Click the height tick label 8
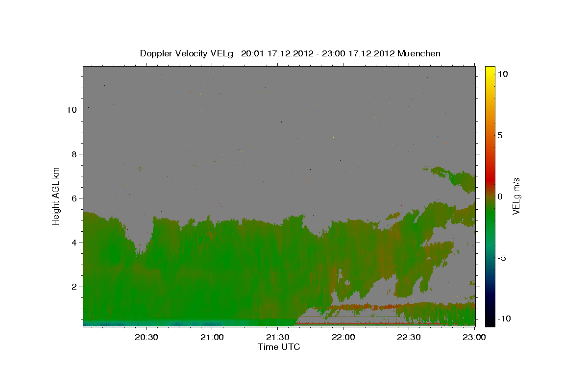 pos(74,154)
